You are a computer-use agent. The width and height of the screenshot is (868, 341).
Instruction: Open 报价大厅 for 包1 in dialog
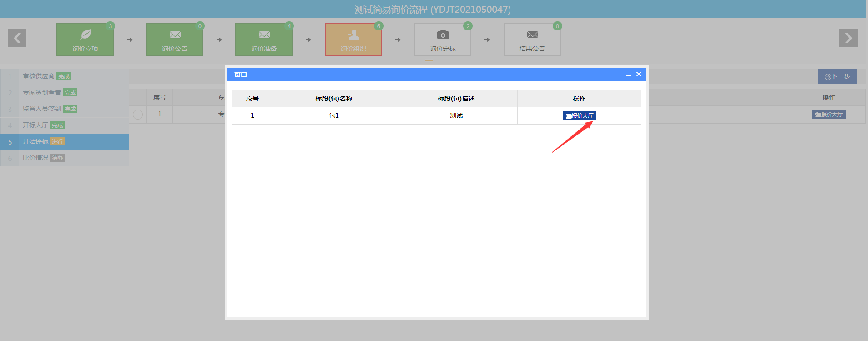coord(579,116)
